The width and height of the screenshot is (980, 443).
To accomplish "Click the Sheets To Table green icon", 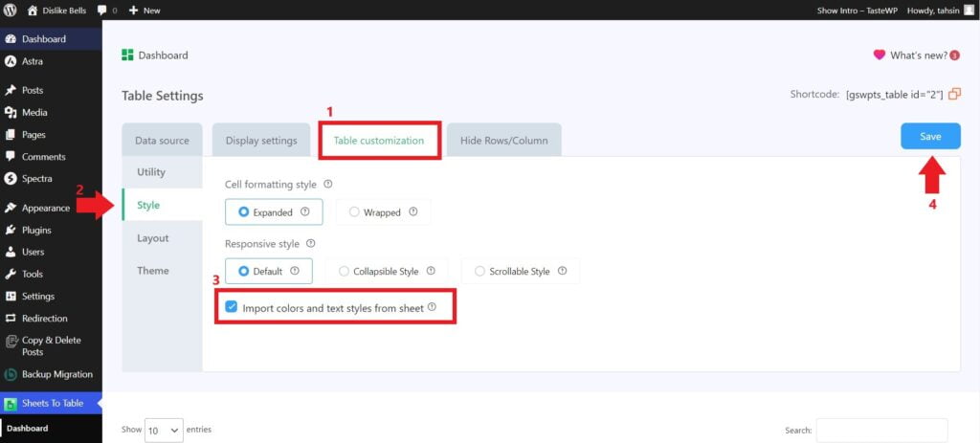I will [x=10, y=404].
